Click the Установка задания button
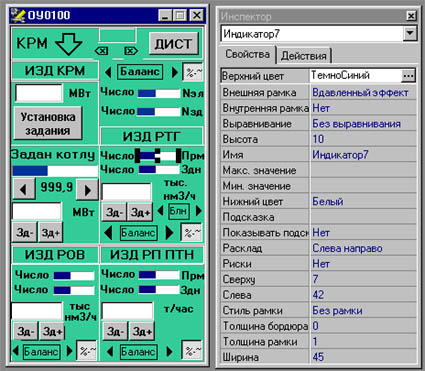The height and width of the screenshot is (371, 425). (48, 123)
